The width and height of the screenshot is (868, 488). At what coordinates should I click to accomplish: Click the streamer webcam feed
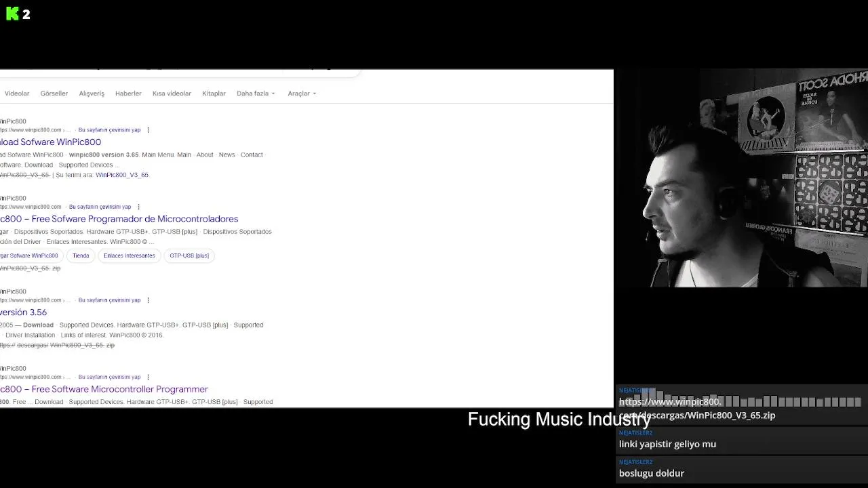pos(741,178)
